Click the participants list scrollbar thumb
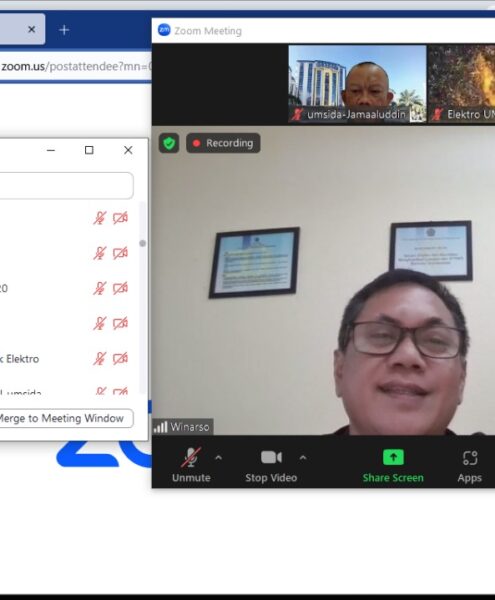495x600 pixels. click(142, 243)
